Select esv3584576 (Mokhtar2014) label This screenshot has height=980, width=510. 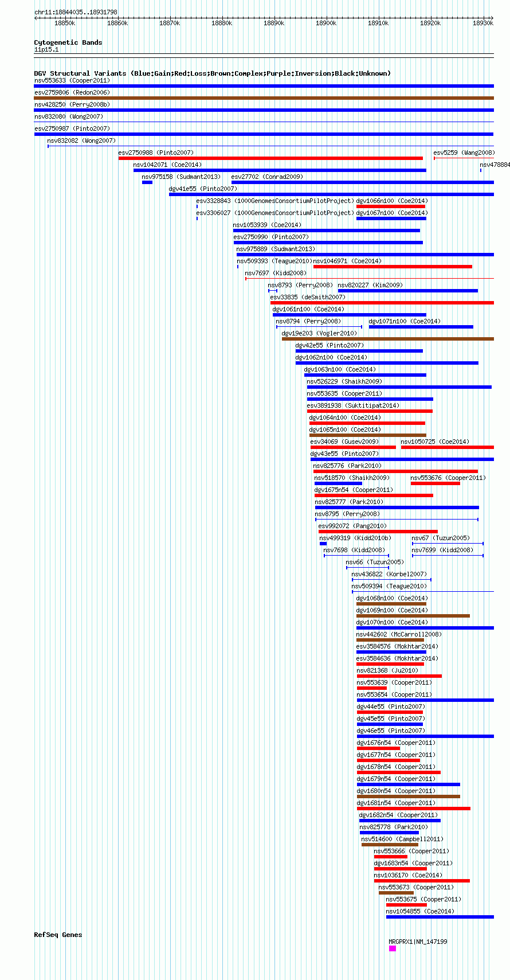pos(397,646)
